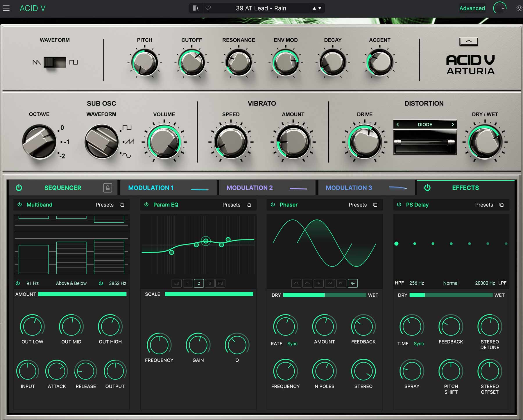Choose sub osc square waveform icon
523x420 pixels.
[x=127, y=128]
